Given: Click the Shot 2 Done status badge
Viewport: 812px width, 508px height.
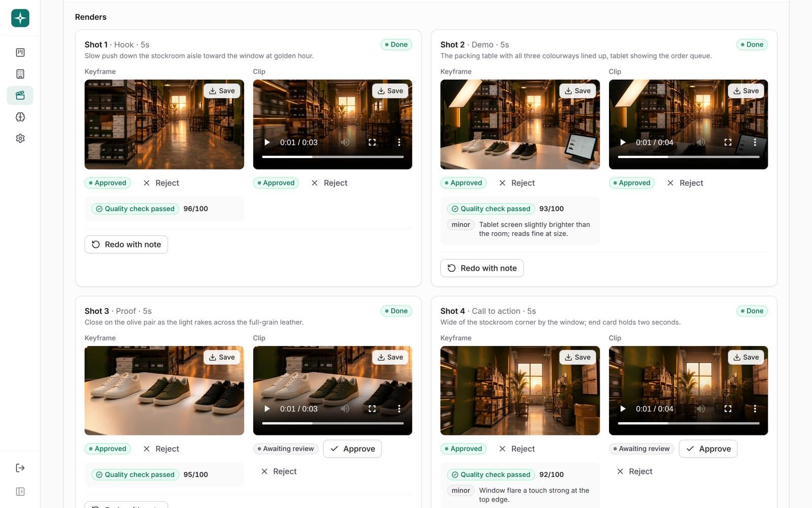Looking at the screenshot, I should tap(752, 45).
